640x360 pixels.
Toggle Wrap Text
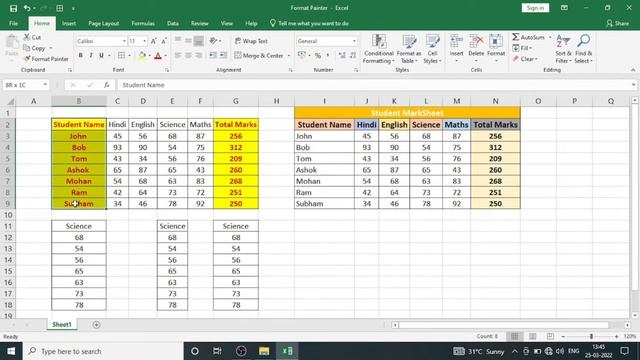point(251,41)
